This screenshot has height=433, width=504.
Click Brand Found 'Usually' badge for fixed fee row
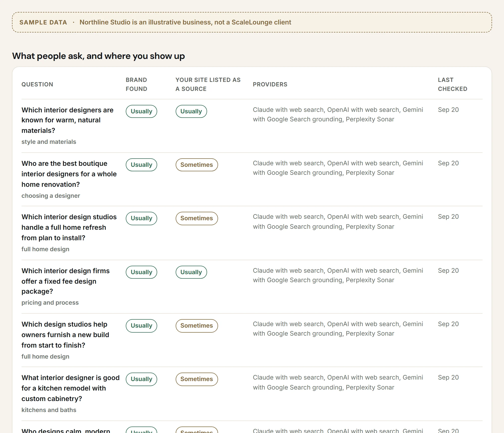(x=141, y=272)
